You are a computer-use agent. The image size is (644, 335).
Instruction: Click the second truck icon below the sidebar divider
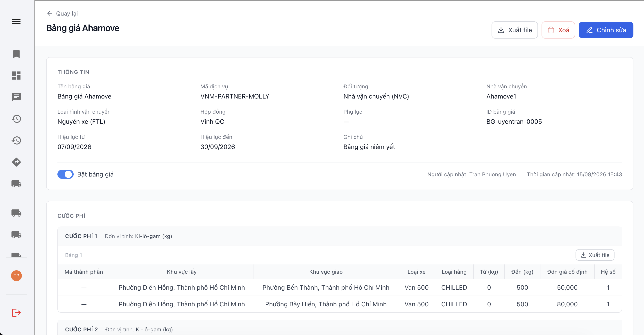pyautogui.click(x=16, y=234)
